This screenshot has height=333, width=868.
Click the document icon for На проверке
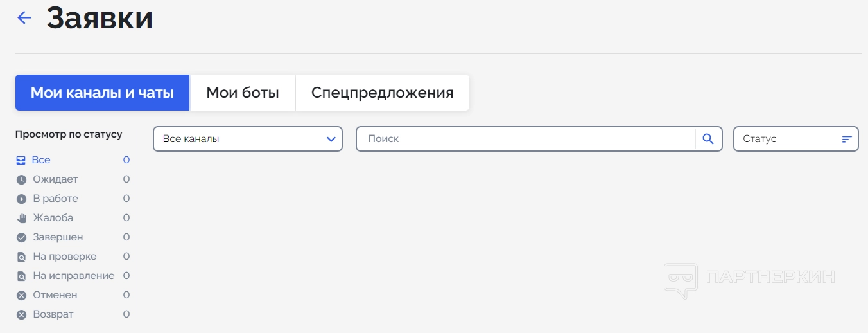tap(22, 256)
